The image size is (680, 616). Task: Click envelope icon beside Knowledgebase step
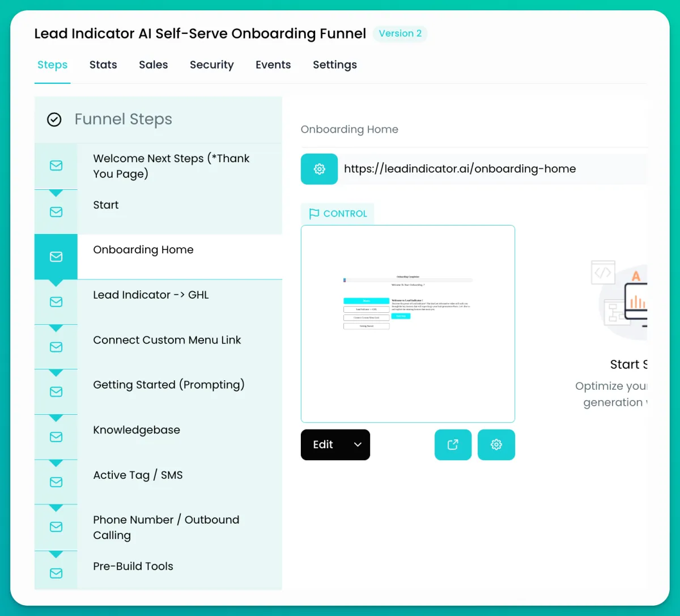pos(56,437)
